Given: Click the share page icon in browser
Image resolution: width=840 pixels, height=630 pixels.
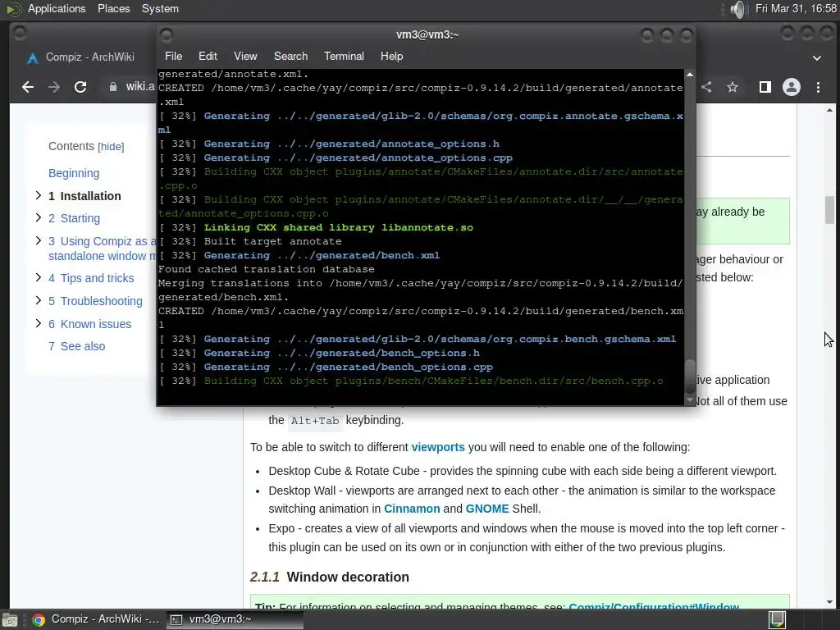Looking at the screenshot, I should [x=706, y=87].
